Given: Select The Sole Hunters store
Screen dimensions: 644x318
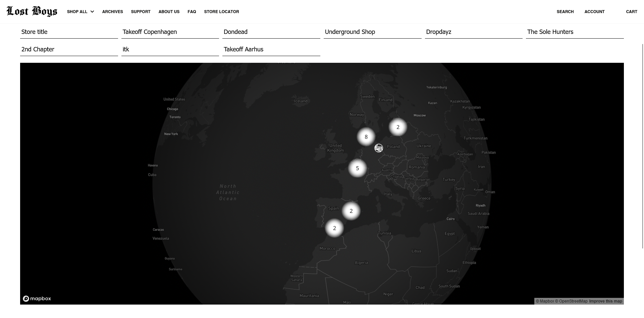Looking at the screenshot, I should [x=575, y=32].
